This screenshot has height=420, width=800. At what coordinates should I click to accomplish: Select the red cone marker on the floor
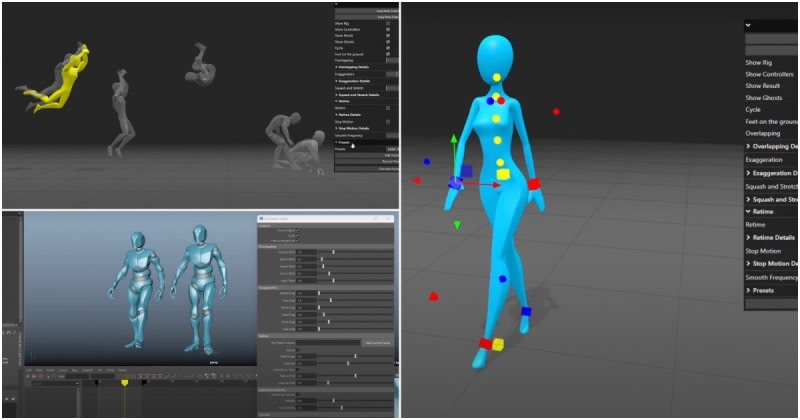433,296
